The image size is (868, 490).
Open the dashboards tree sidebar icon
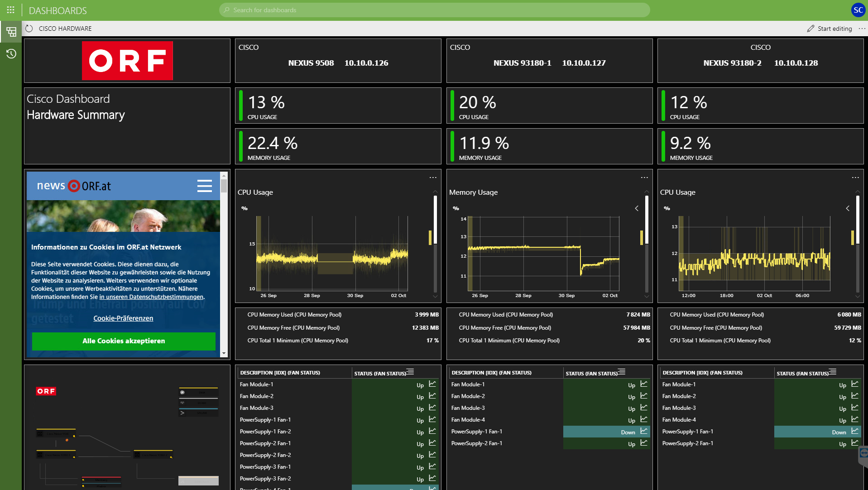click(x=11, y=32)
